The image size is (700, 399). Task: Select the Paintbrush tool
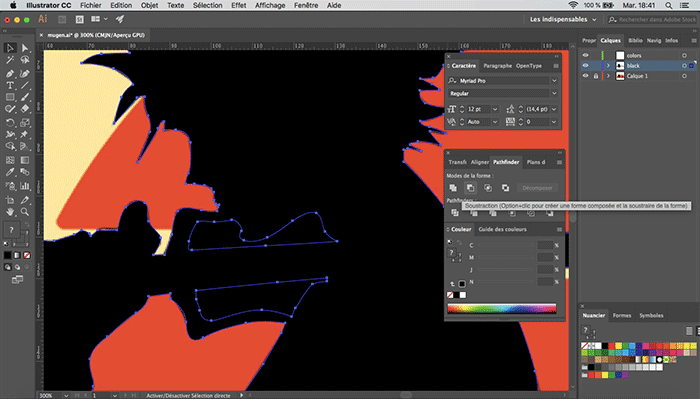[25, 97]
